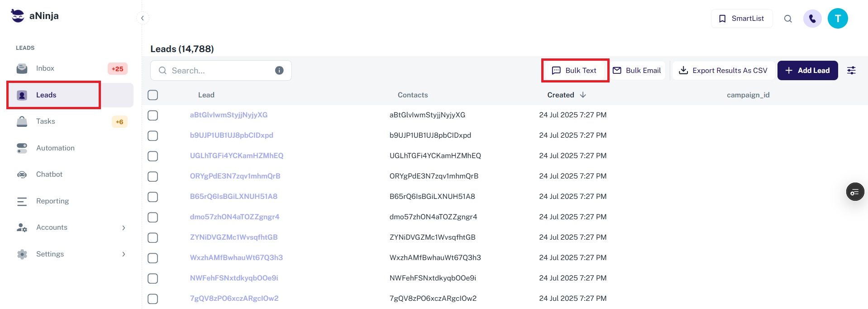Collapse the sidebar with the arrow icon
Image resolution: width=868 pixels, height=309 pixels.
point(143,18)
